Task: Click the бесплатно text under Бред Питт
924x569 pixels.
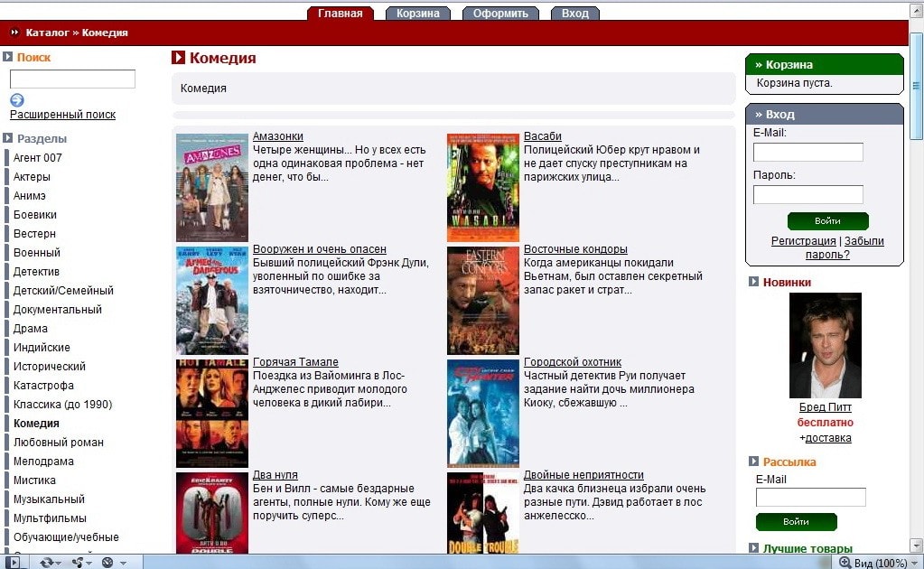Action: 825,423
